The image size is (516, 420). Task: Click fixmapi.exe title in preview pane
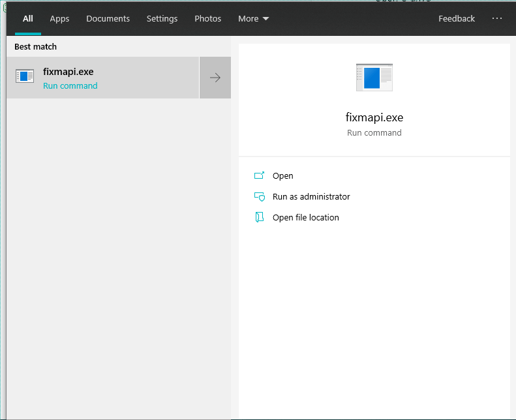pyautogui.click(x=374, y=117)
